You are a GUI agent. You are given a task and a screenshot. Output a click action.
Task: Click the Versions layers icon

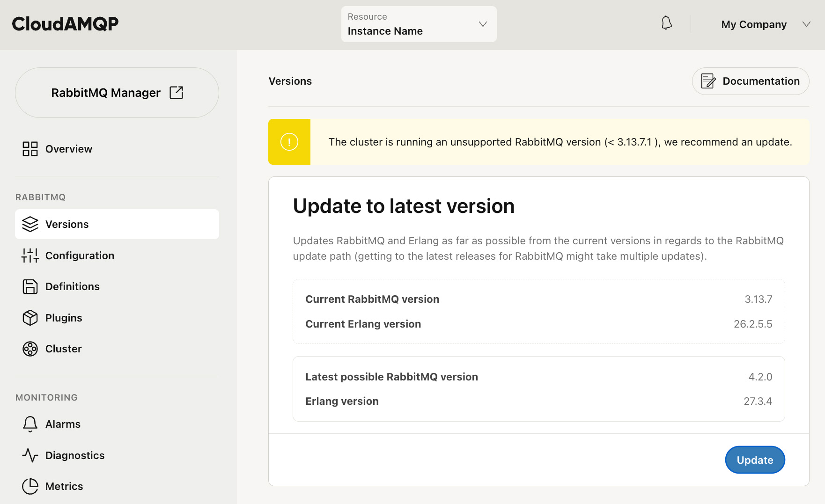[x=30, y=224]
